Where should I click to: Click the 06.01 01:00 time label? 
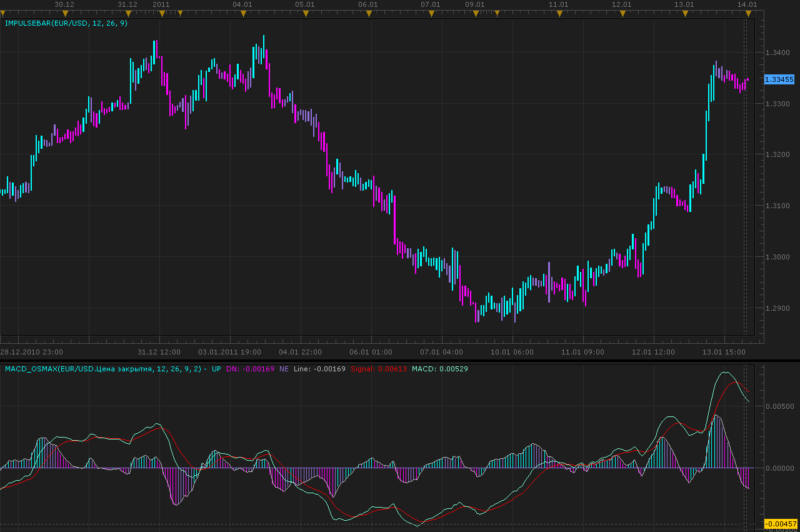point(371,352)
